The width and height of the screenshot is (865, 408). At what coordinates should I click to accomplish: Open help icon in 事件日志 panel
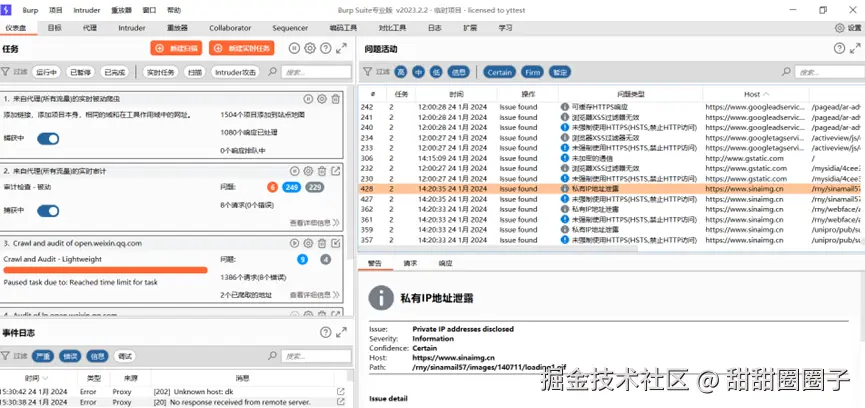pyautogui.click(x=325, y=332)
